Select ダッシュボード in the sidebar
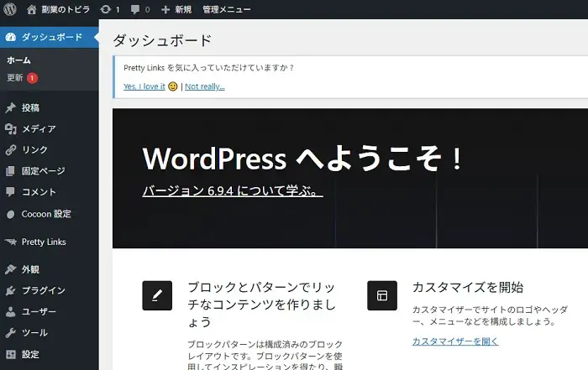The width and height of the screenshot is (588, 370). coord(50,37)
